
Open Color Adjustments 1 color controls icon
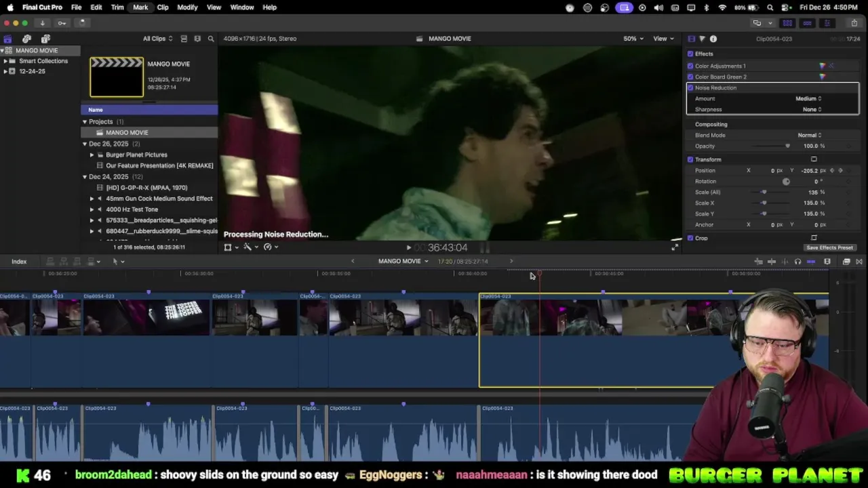coord(823,66)
